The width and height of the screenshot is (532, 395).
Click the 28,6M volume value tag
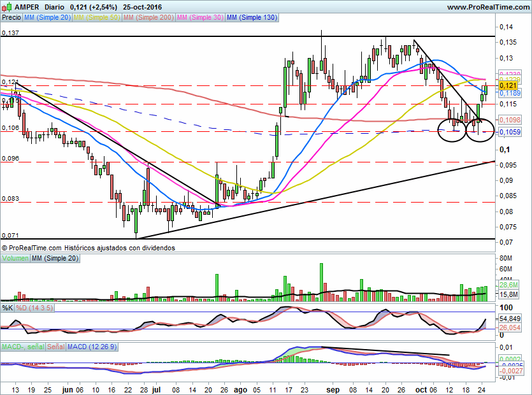(x=508, y=285)
